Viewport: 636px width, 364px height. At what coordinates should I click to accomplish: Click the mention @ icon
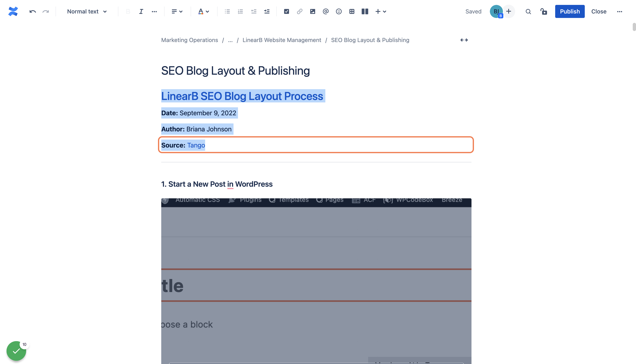326,11
